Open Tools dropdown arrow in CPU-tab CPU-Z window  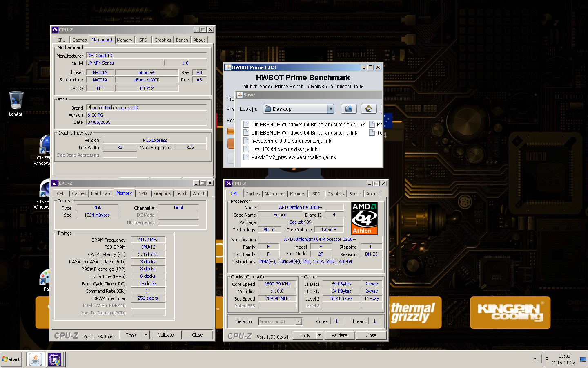pyautogui.click(x=319, y=335)
